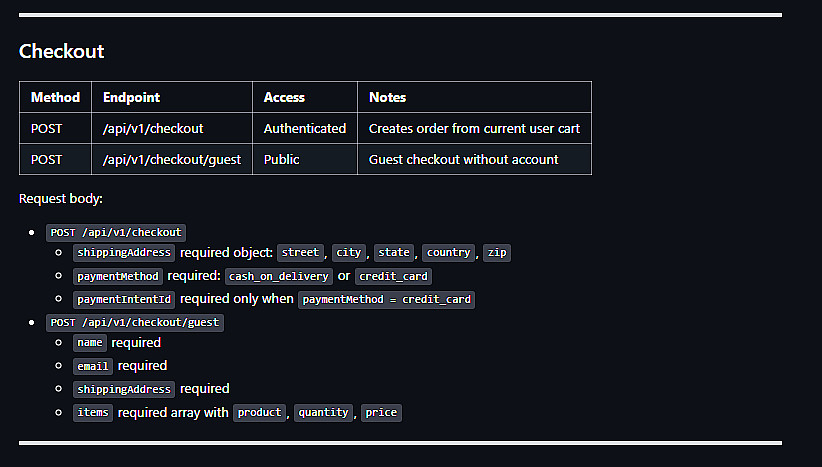The height and width of the screenshot is (467, 822).
Task: Click the 'Request body:' label
Action: [61, 199]
